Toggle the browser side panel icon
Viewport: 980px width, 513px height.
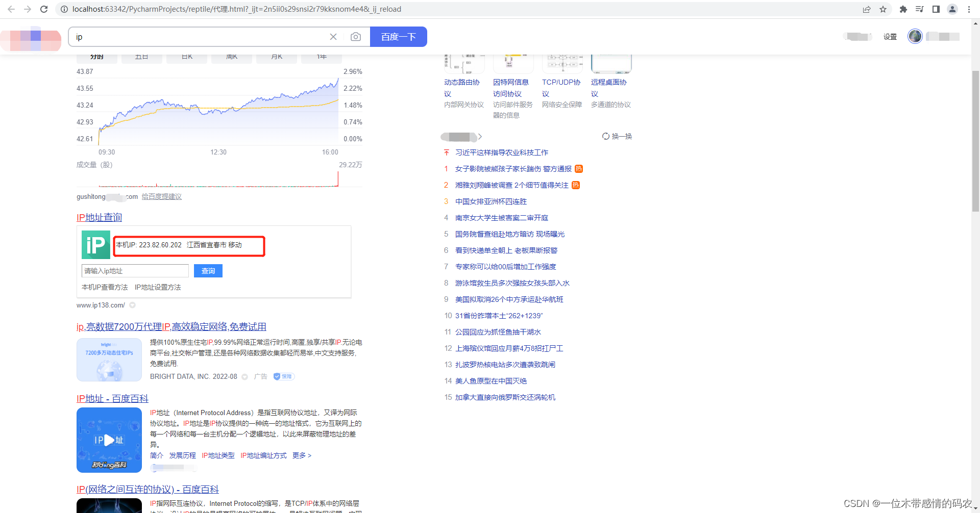(936, 9)
